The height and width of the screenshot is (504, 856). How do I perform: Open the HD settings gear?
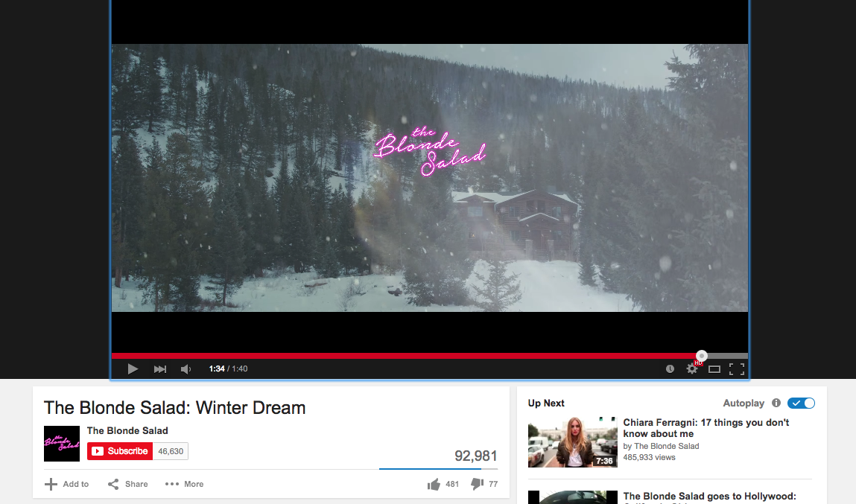(692, 369)
